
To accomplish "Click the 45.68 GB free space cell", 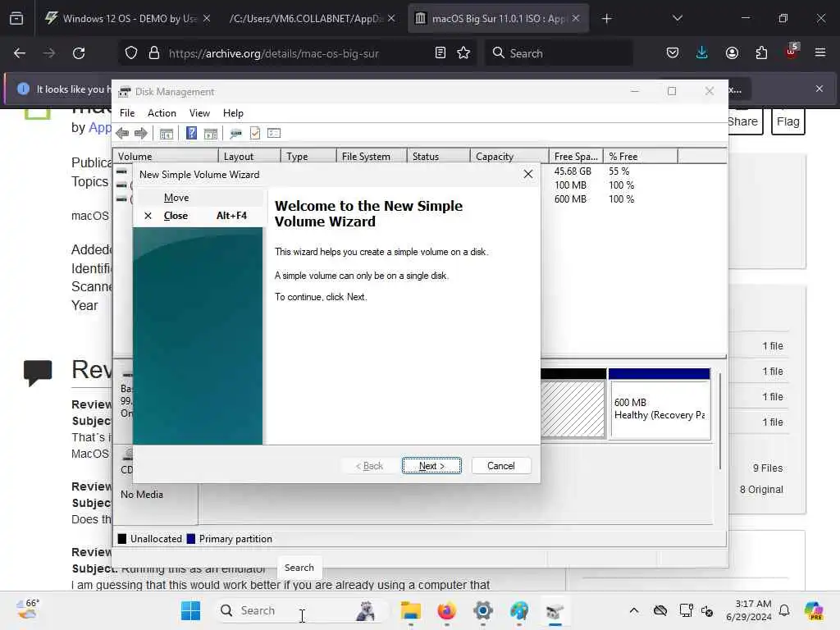I will point(573,171).
